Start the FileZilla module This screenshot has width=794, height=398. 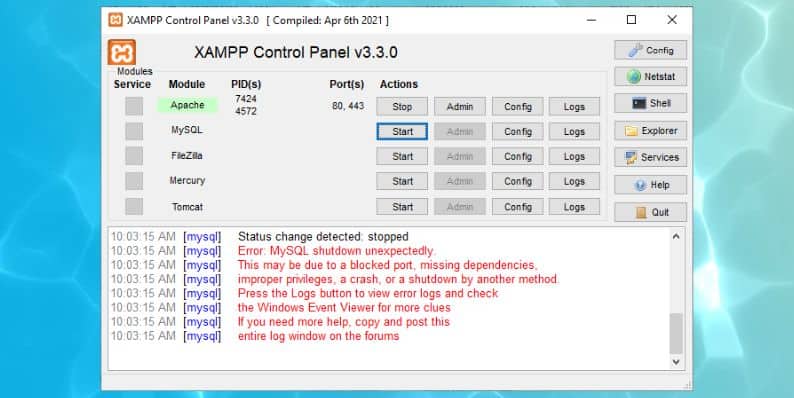(402, 156)
